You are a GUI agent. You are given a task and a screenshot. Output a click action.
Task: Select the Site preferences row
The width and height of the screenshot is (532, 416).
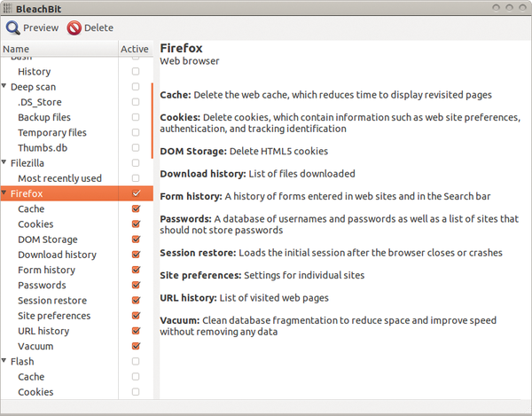click(x=76, y=316)
